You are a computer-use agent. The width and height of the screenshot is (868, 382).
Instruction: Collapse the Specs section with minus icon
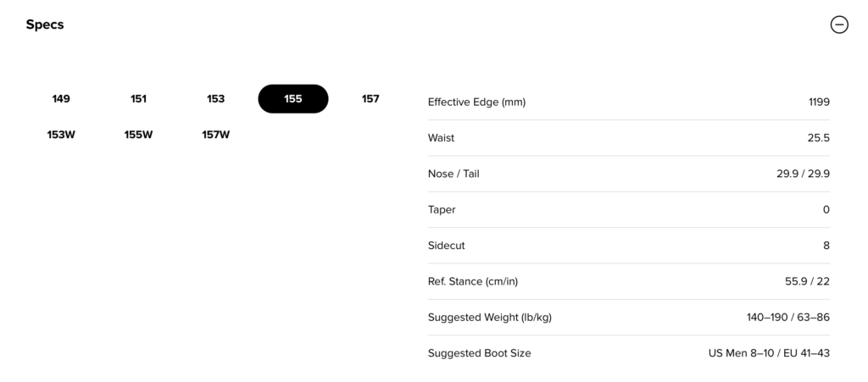(x=838, y=25)
